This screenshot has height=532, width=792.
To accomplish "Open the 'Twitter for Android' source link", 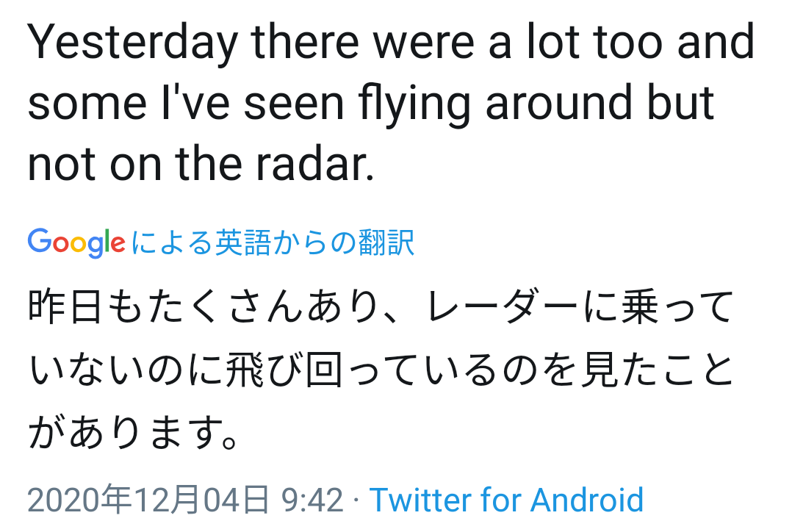I will tap(506, 500).
